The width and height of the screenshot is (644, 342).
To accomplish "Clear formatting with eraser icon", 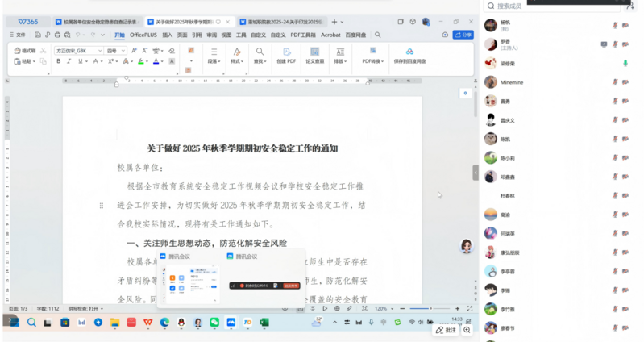I will click(172, 51).
